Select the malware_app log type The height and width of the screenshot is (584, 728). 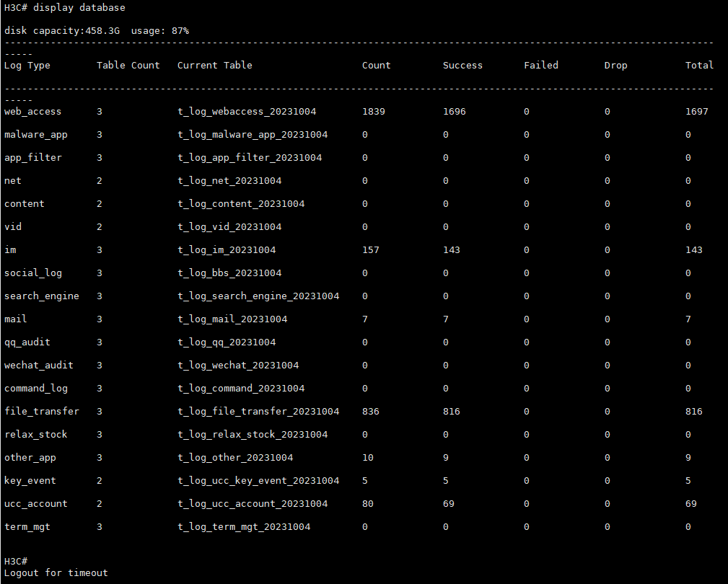click(x=36, y=135)
